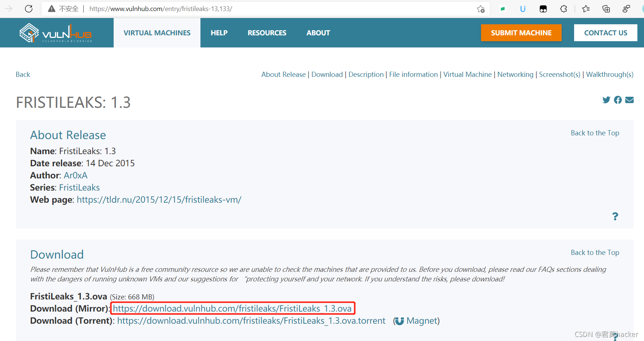This screenshot has height=341, width=644.
Task: Click the browser refresh icon
Action: tap(29, 9)
